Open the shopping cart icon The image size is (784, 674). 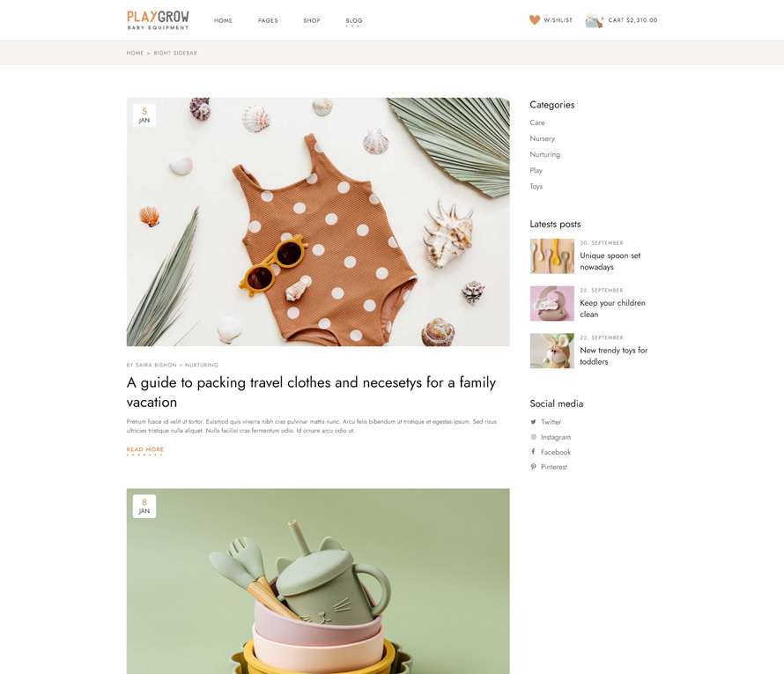tap(594, 20)
